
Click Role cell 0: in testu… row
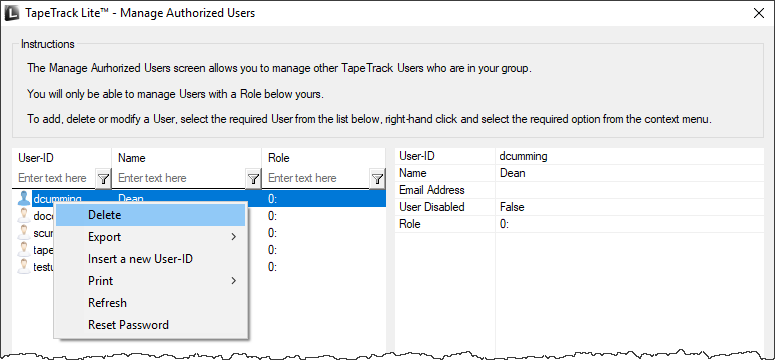point(272,267)
